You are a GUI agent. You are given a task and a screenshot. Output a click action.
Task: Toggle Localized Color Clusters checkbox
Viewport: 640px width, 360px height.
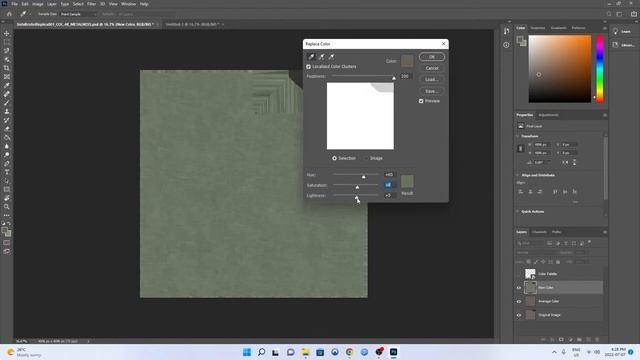click(x=309, y=67)
